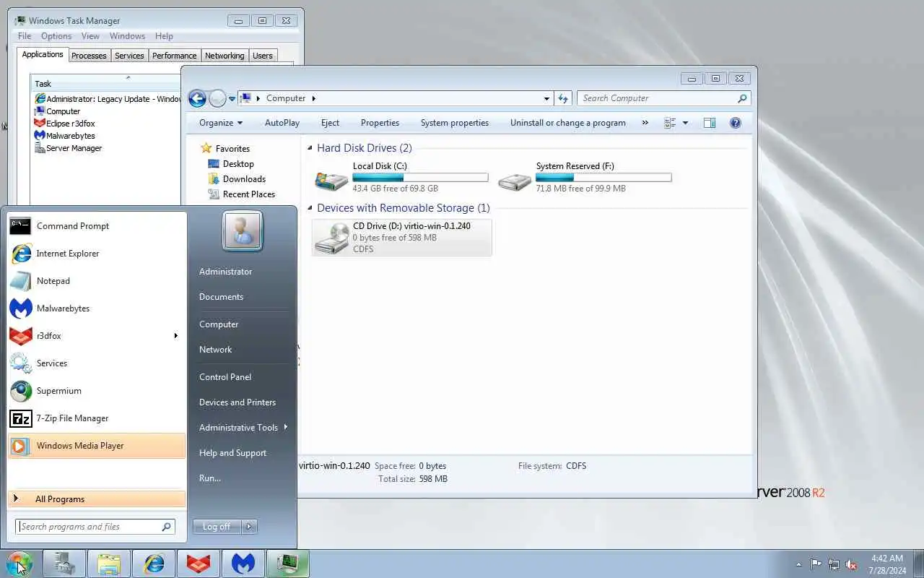Open address bar history dropdown
This screenshot has height=578, width=924.
point(546,98)
